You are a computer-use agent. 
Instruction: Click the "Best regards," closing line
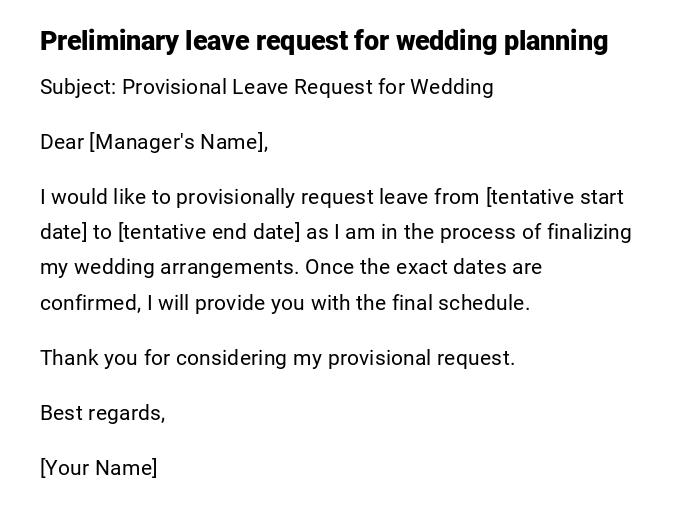(x=102, y=413)
